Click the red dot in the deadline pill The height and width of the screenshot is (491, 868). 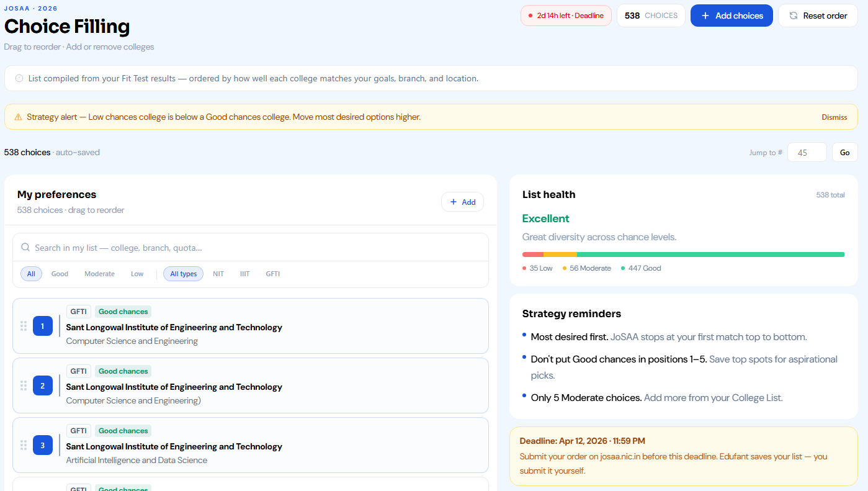[530, 16]
